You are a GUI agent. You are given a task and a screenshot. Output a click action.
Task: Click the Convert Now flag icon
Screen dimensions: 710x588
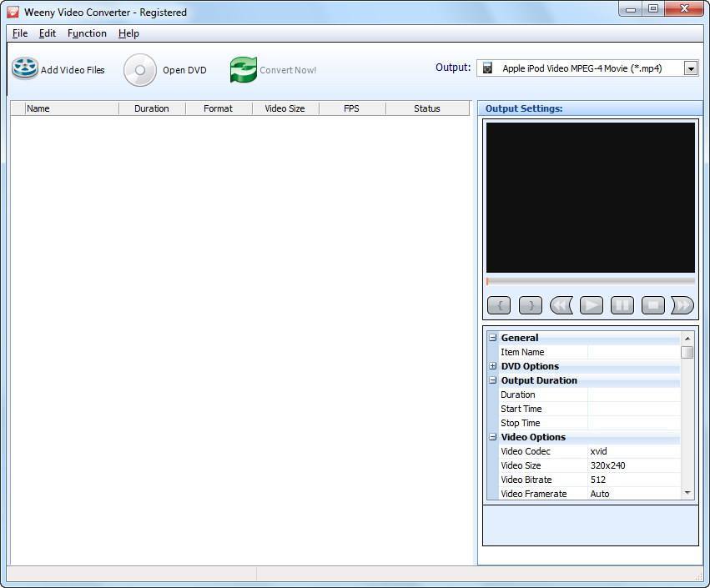[x=242, y=70]
